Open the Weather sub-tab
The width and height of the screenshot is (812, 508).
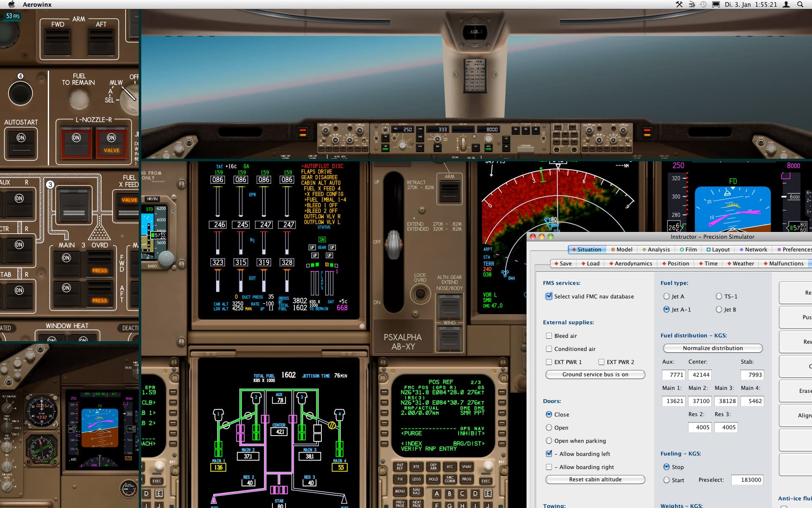[x=740, y=263]
